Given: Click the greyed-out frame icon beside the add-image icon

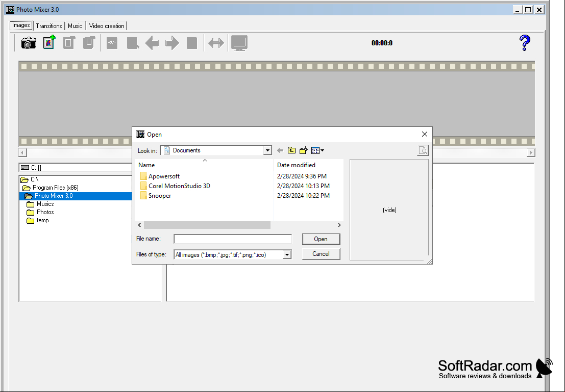Looking at the screenshot, I should [x=69, y=43].
